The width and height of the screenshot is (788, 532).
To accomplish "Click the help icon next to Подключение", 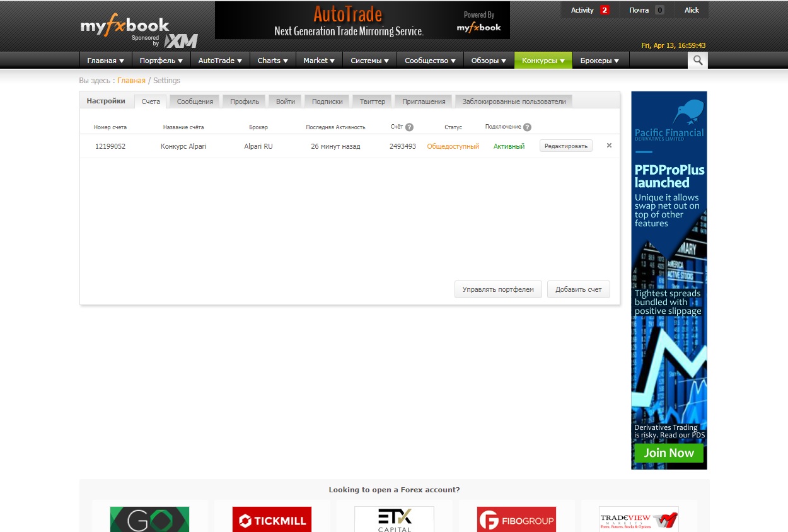I will click(x=527, y=127).
